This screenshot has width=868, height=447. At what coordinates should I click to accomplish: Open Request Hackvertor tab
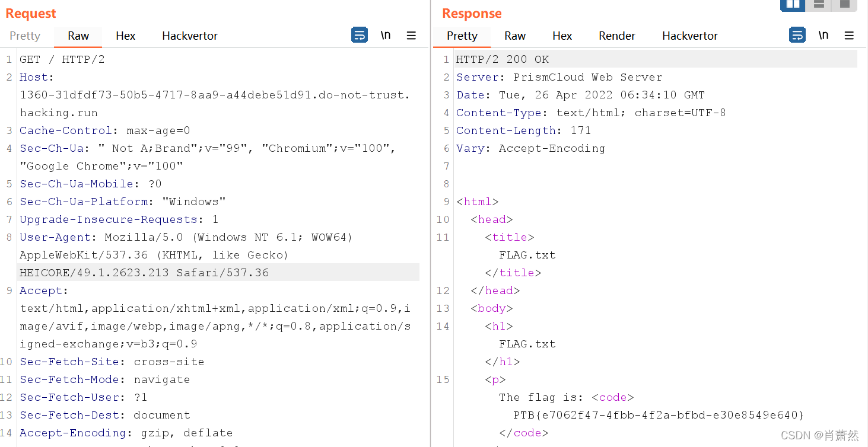click(190, 36)
